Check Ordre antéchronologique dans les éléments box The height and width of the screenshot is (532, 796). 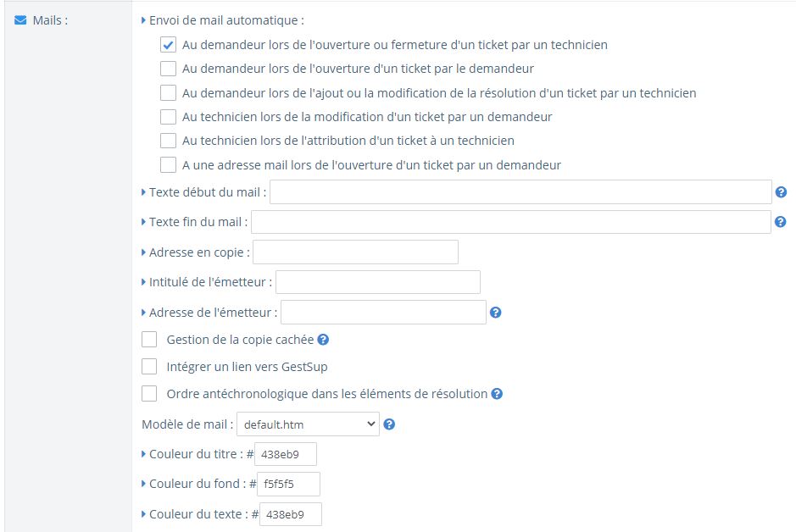[149, 394]
